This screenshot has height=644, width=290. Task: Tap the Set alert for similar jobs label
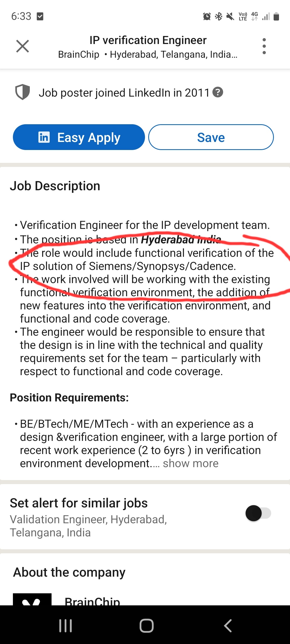(x=79, y=503)
